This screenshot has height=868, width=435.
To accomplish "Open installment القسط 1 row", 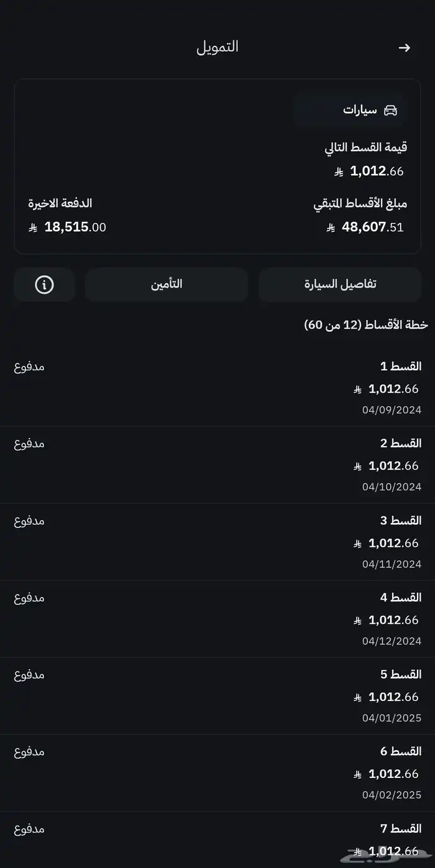I will tap(217, 388).
